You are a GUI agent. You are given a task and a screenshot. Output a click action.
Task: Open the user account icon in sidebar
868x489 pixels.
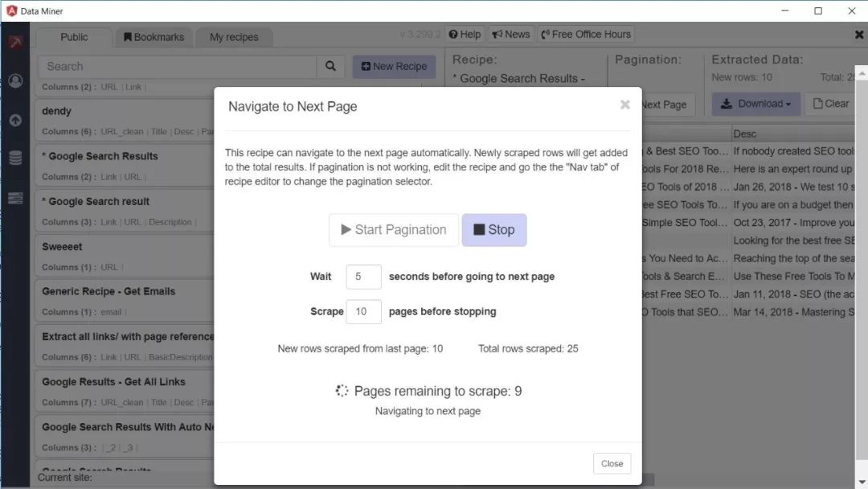[x=15, y=81]
